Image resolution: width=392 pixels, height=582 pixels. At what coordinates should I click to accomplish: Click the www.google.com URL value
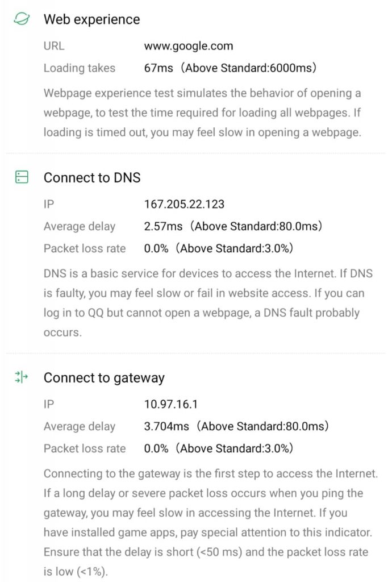(189, 46)
